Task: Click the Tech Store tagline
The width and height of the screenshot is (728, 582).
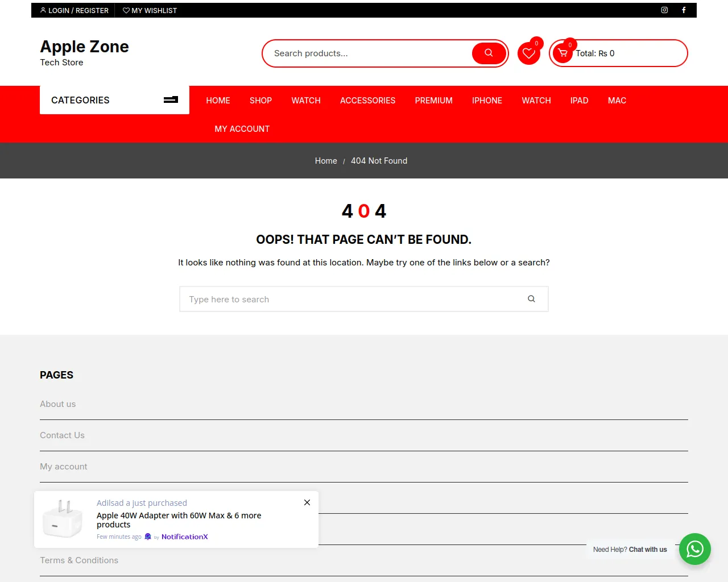Action: pyautogui.click(x=61, y=63)
